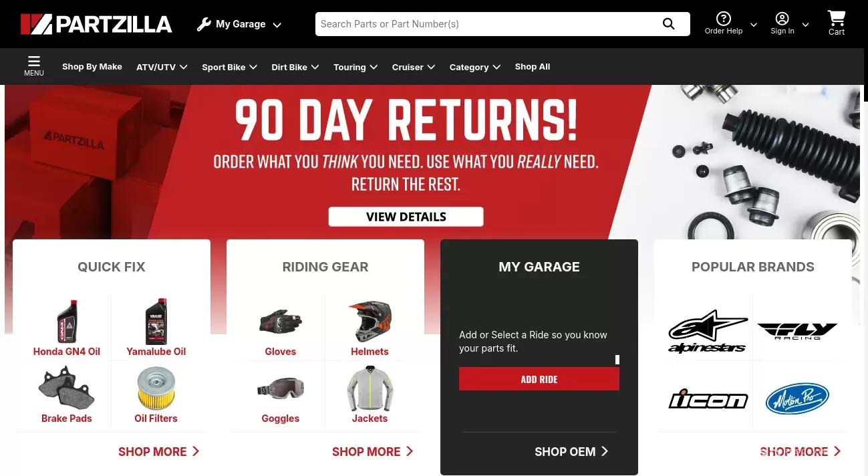Expand the My Garage header dropdown chevron
Screen dimensions: 868x476
[277, 25]
